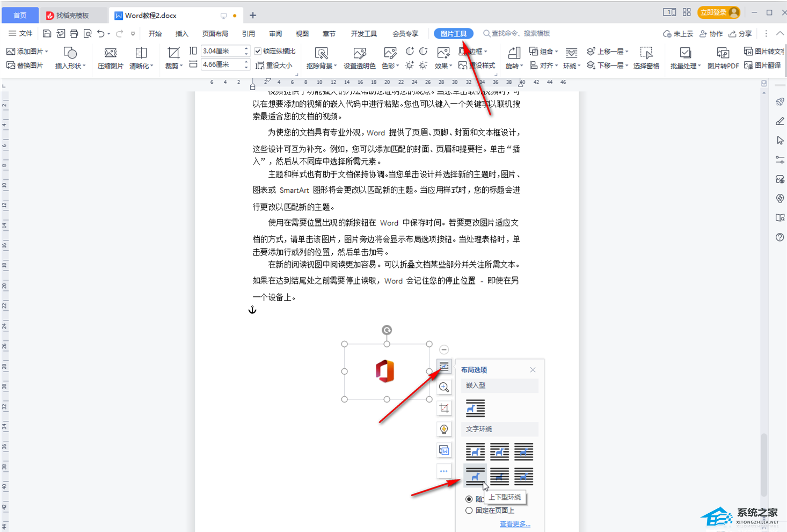Open the floating crop tool beside the image
Screen dimensions: 787x532
click(x=444, y=408)
